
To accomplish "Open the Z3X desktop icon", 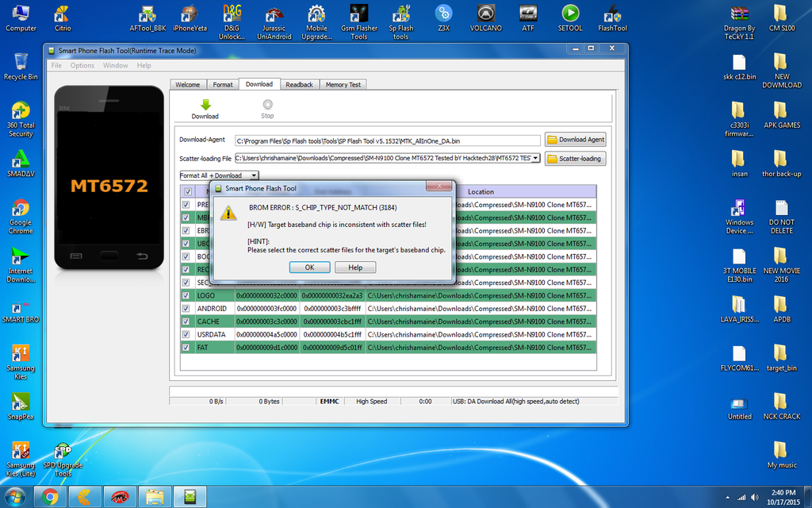I will click(444, 19).
